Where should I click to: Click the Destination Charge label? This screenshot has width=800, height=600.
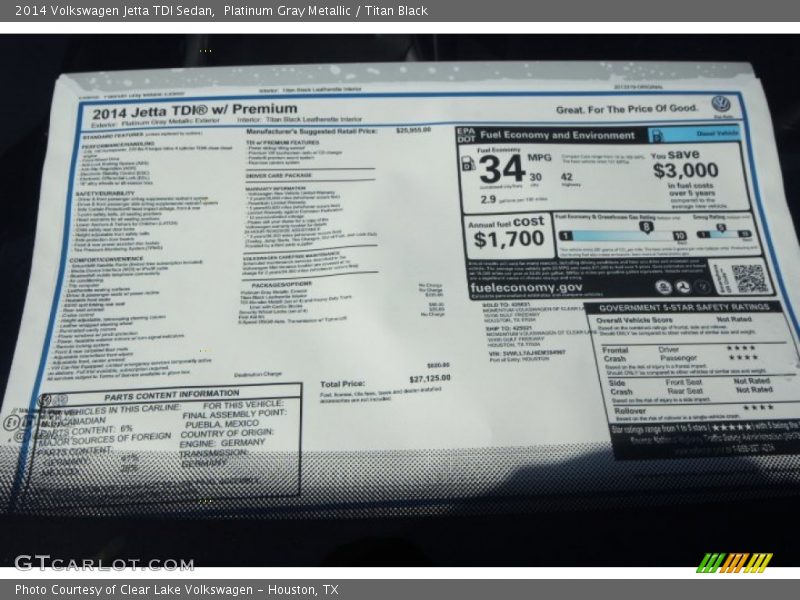point(258,374)
